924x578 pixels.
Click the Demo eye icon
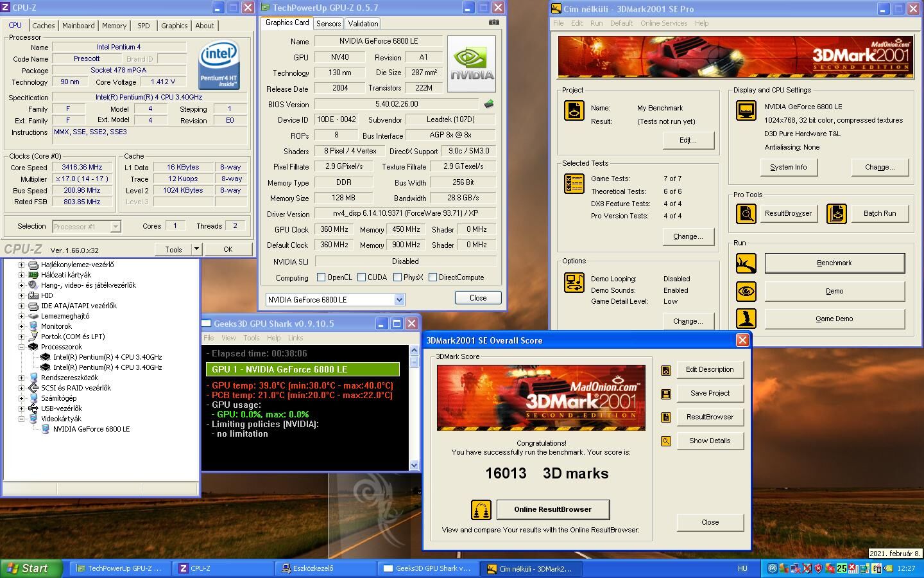pos(746,291)
